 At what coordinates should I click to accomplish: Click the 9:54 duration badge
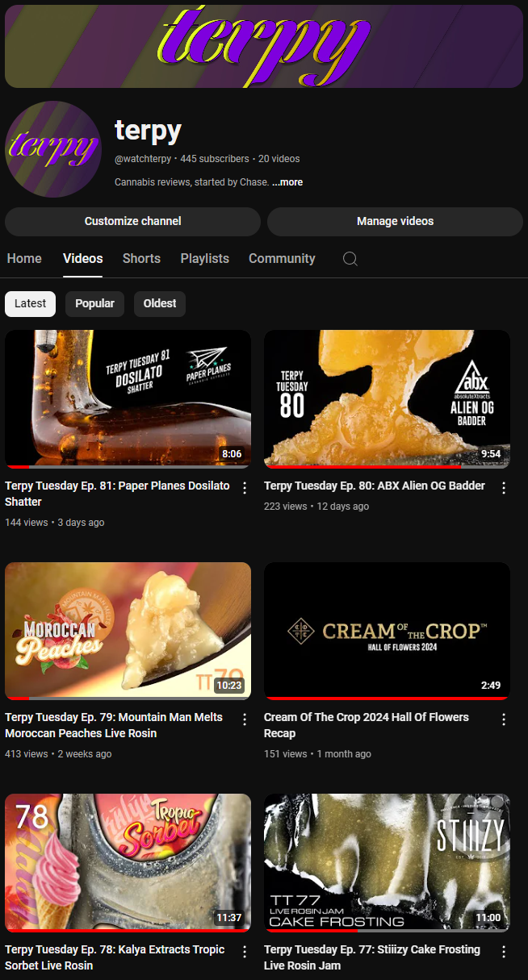pos(491,454)
